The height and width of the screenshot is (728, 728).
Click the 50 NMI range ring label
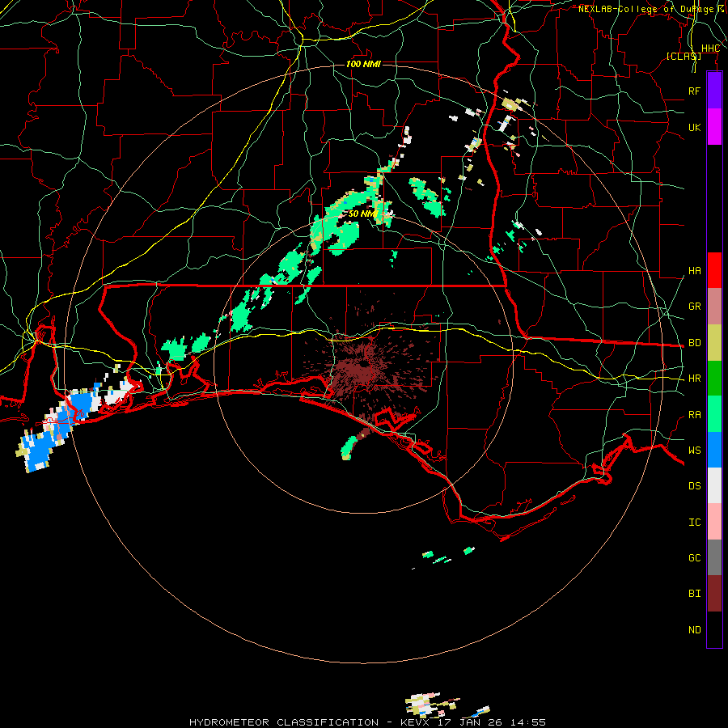tap(363, 214)
